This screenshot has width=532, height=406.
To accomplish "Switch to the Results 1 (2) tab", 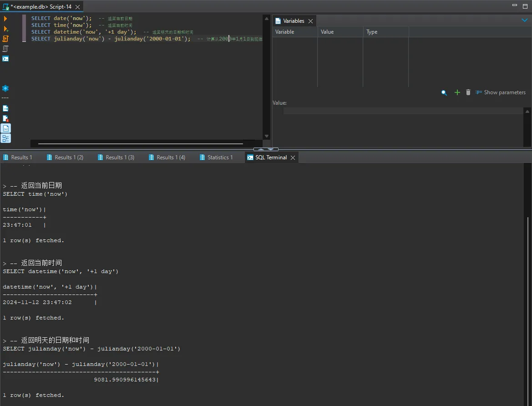I will coord(65,157).
